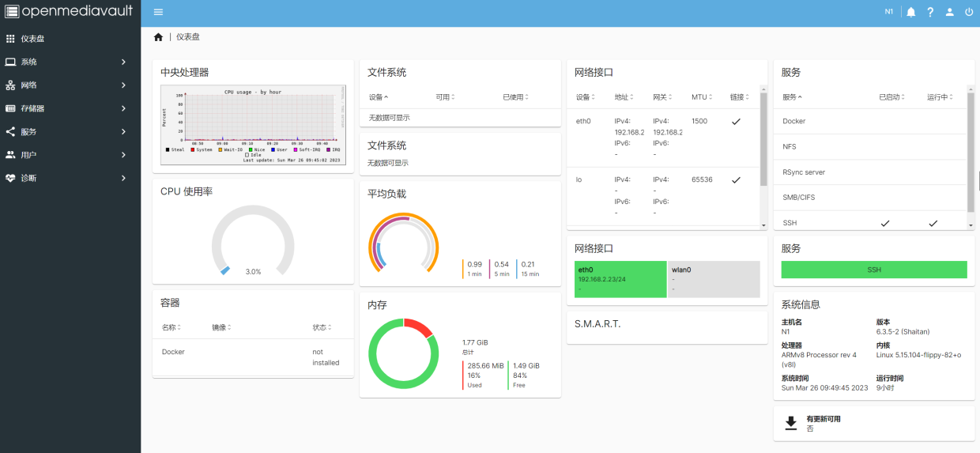980x453 pixels.
Task: Expand the 服务 sidebar menu chevron
Action: pos(123,132)
